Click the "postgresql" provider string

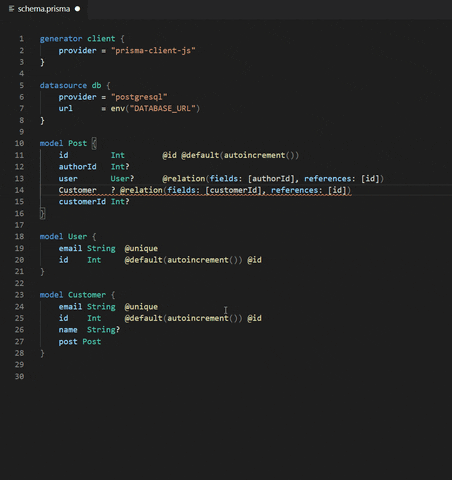139,97
